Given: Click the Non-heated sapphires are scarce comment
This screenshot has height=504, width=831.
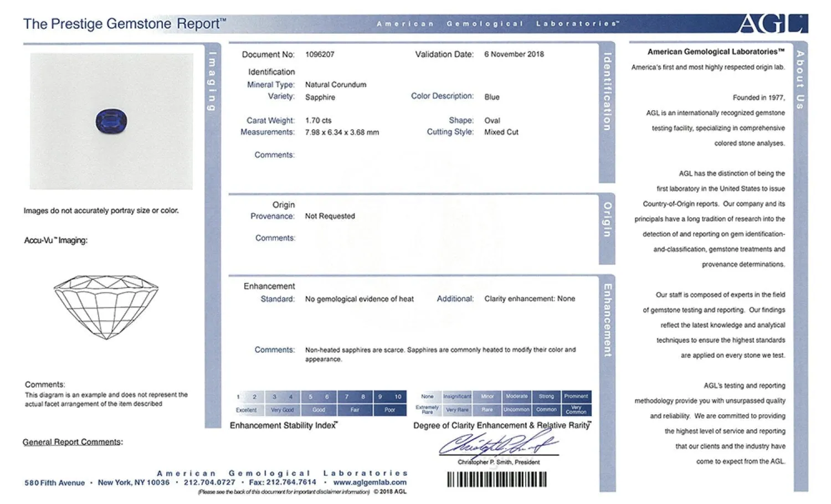Looking at the screenshot, I should 440,354.
